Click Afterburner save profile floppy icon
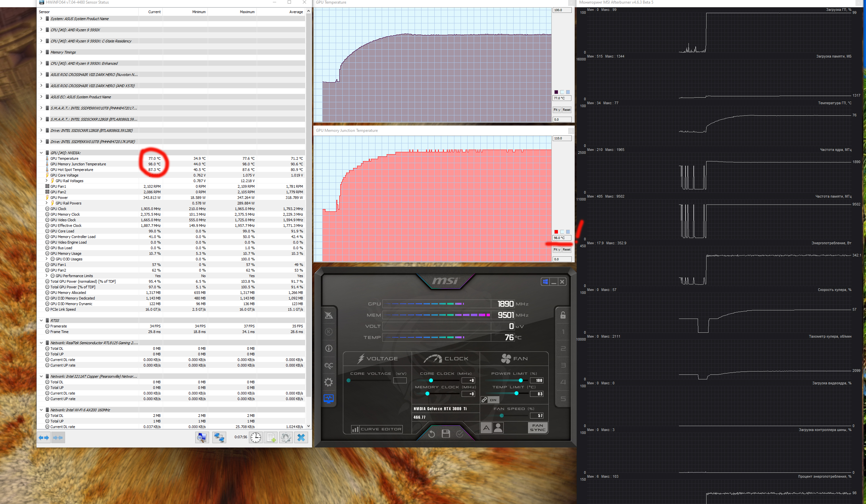 click(446, 434)
